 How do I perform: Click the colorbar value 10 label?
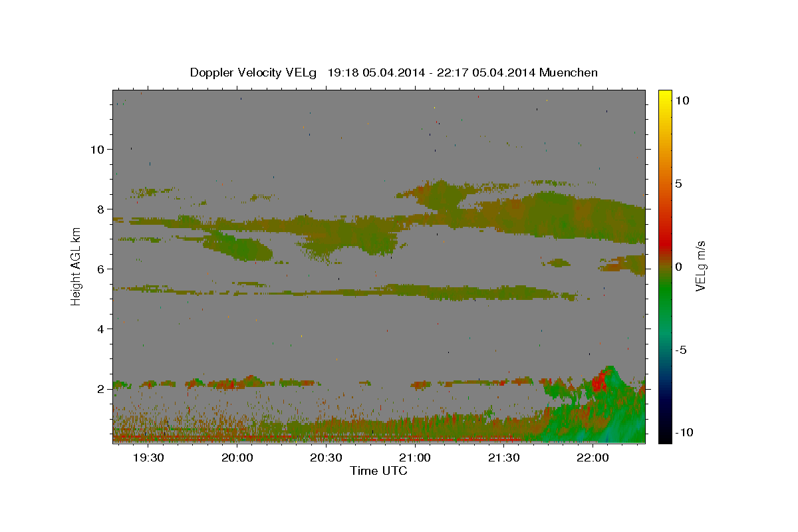coord(682,100)
